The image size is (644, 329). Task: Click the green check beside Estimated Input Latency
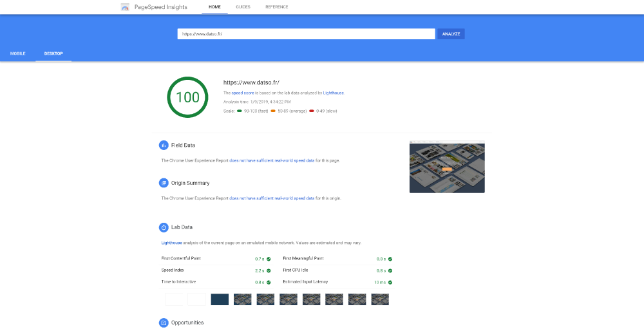(390, 282)
